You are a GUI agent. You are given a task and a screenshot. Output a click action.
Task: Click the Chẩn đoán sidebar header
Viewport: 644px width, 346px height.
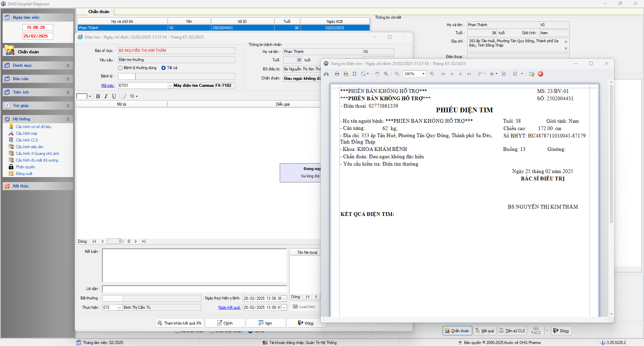pyautogui.click(x=38, y=52)
